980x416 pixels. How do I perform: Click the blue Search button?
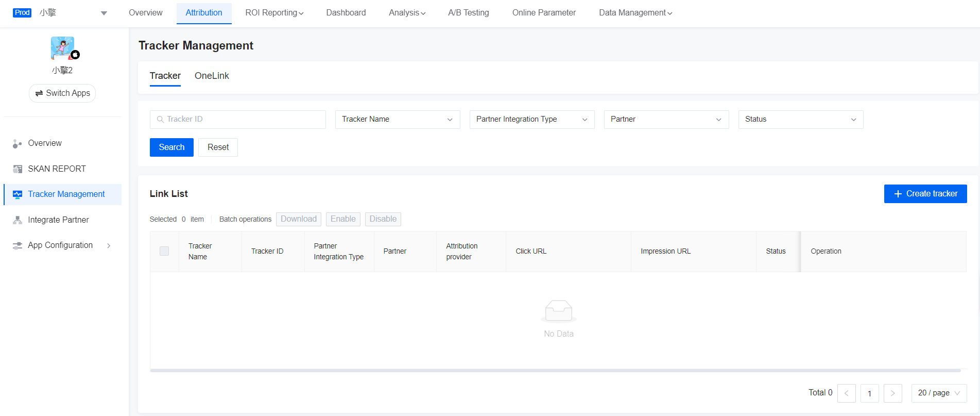[171, 147]
